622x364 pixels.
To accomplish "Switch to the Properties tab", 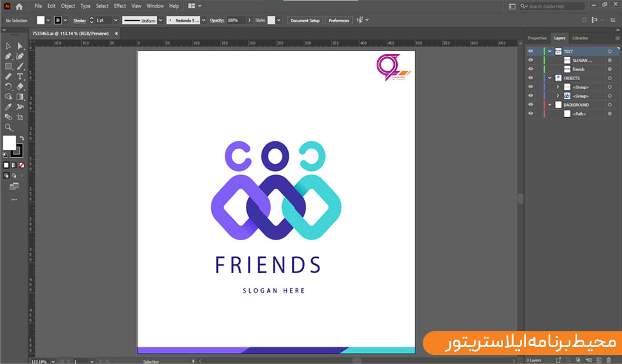I will coord(537,38).
